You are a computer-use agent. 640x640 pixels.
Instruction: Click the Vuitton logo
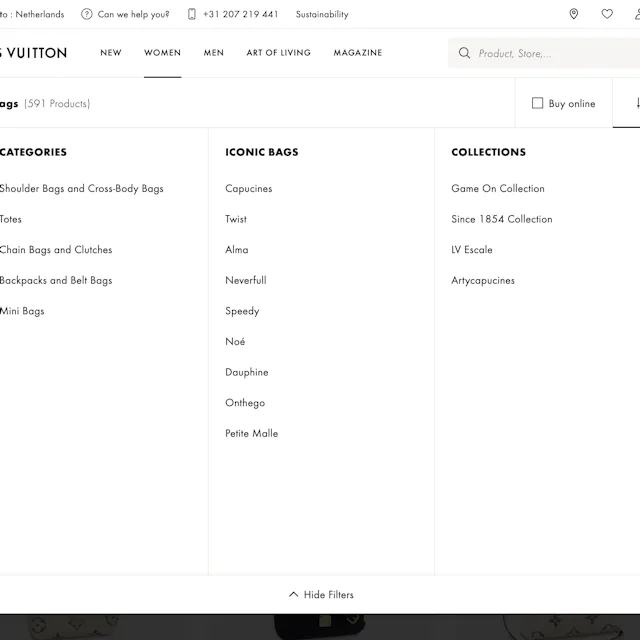point(33,53)
